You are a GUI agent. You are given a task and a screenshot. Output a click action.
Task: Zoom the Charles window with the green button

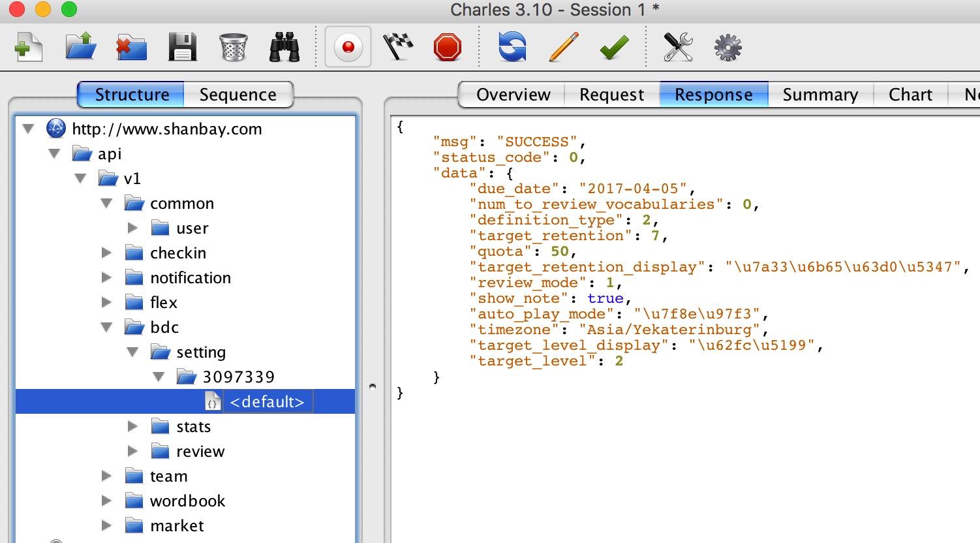(69, 9)
